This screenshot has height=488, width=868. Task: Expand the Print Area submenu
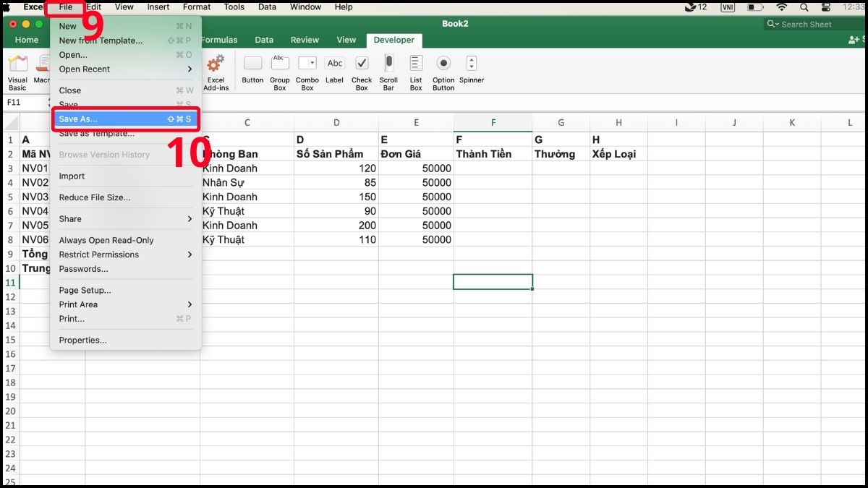(190, 304)
